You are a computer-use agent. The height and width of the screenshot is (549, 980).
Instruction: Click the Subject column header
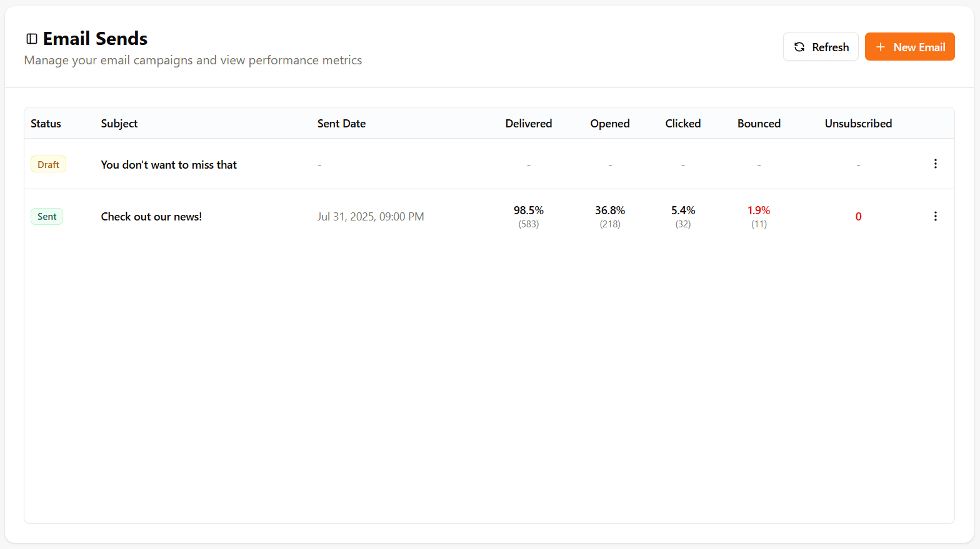pyautogui.click(x=119, y=124)
